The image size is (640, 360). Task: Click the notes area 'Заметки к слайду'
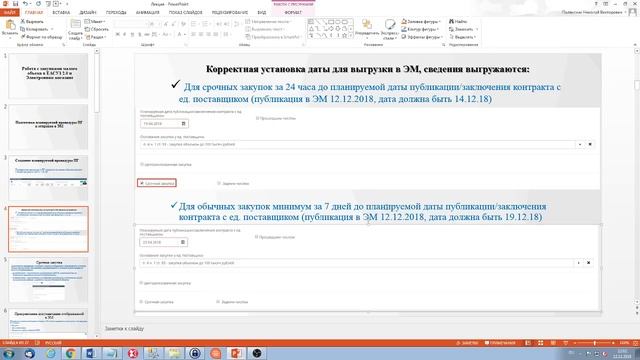coord(124,328)
